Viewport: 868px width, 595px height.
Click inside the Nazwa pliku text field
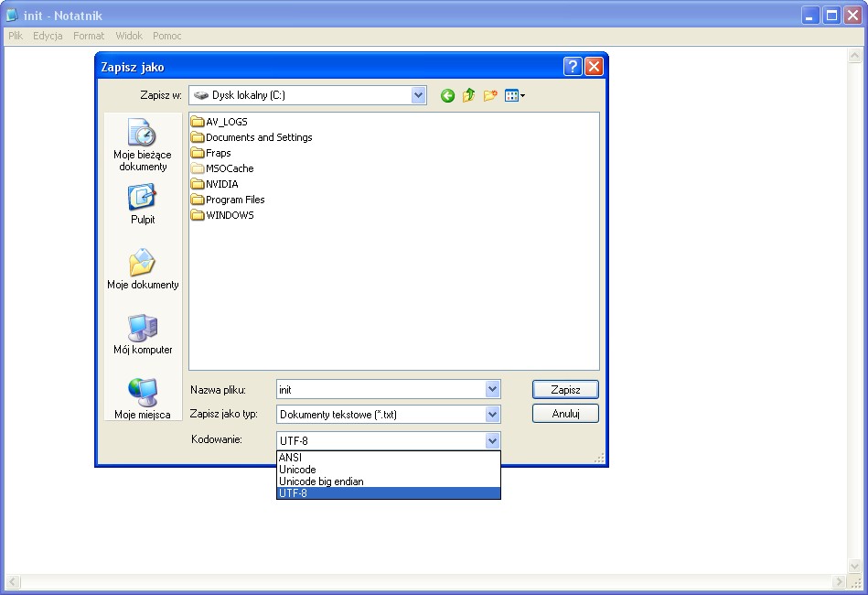[380, 389]
